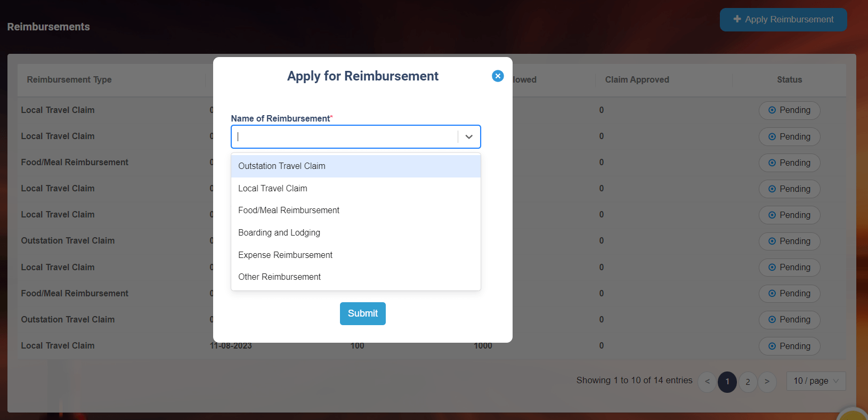Image resolution: width=868 pixels, height=420 pixels.
Task: Click Pending status badge in last row
Action: 789,346
